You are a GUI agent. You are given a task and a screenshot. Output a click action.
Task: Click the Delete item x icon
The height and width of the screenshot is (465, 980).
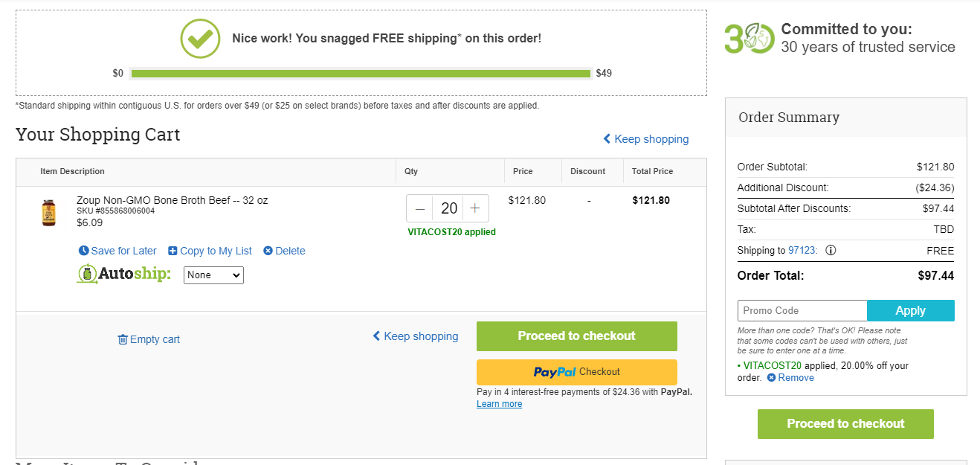tap(268, 251)
